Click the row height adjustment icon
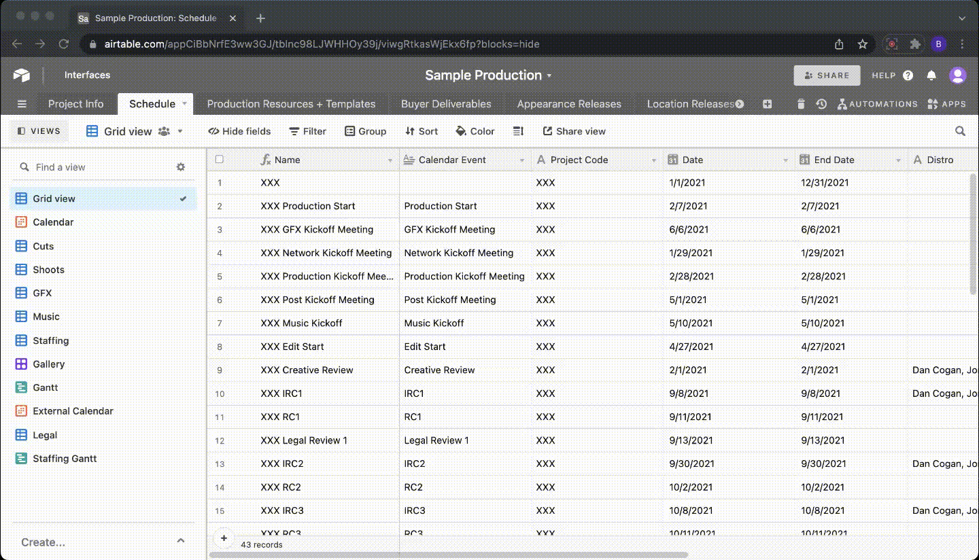The image size is (979, 560). pos(517,131)
